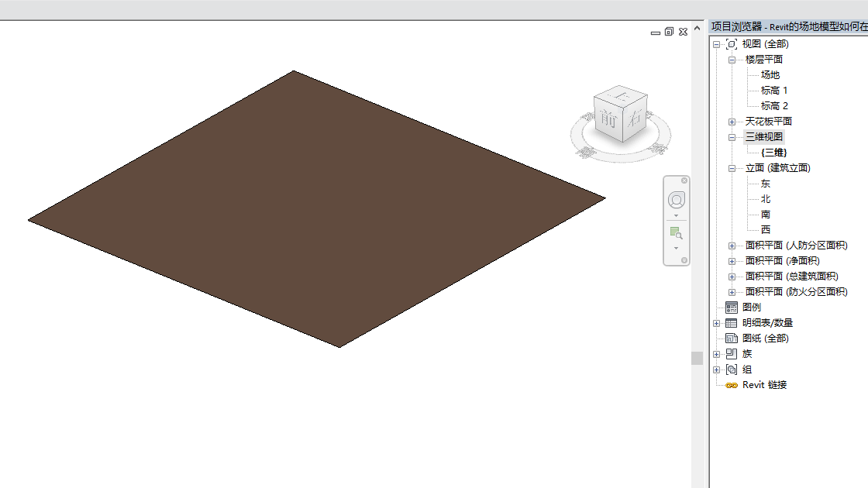The image size is (868, 488).
Task: Click the 图例 legends icon
Action: 732,308
